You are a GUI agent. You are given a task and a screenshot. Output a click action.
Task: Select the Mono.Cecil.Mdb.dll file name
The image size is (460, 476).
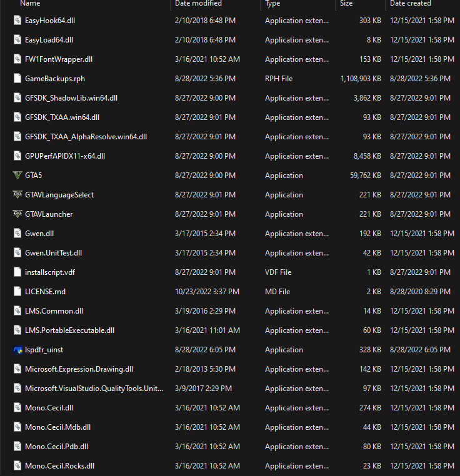click(x=57, y=427)
